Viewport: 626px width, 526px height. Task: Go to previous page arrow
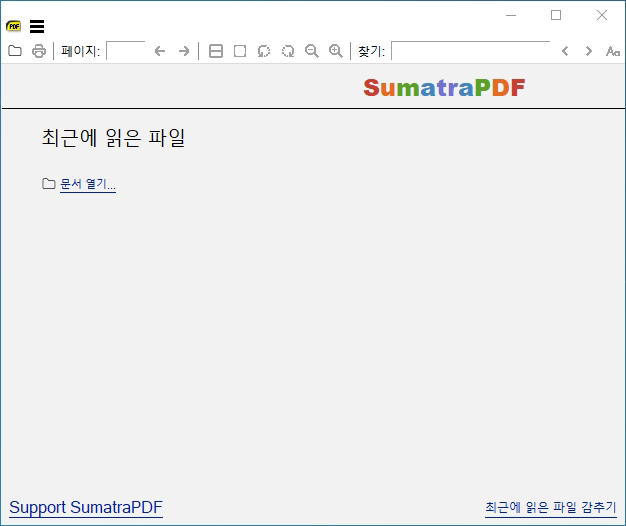(160, 51)
